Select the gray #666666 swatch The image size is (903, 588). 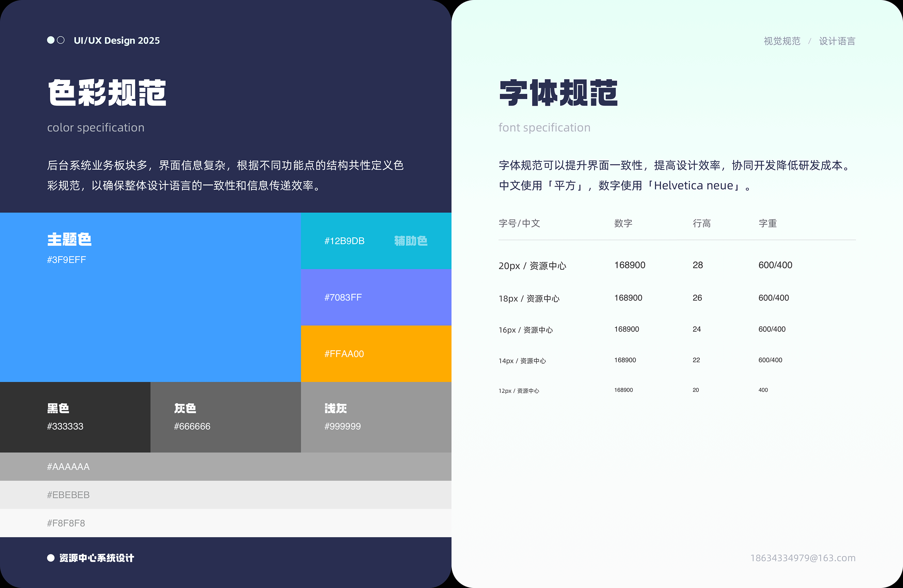point(225,417)
